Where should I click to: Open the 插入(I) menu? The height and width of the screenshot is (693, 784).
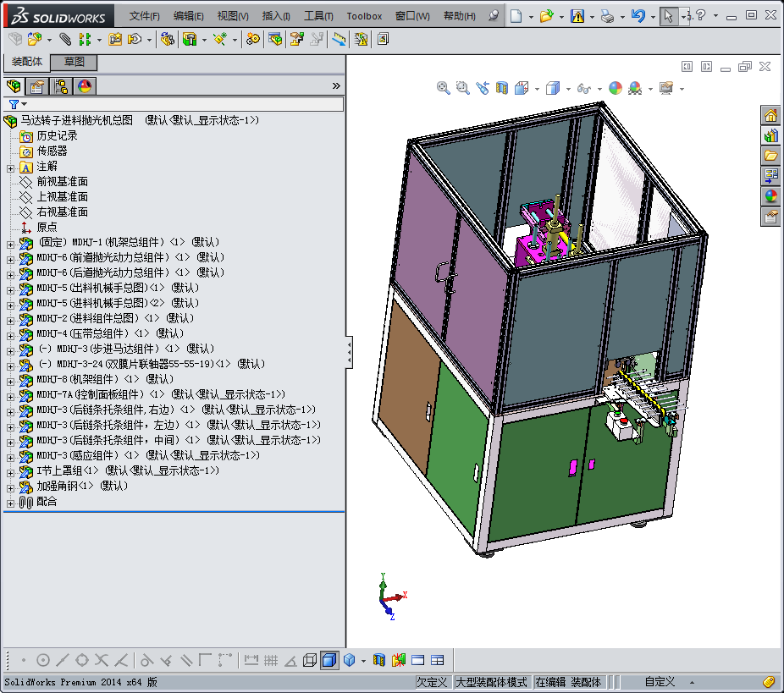[276, 16]
